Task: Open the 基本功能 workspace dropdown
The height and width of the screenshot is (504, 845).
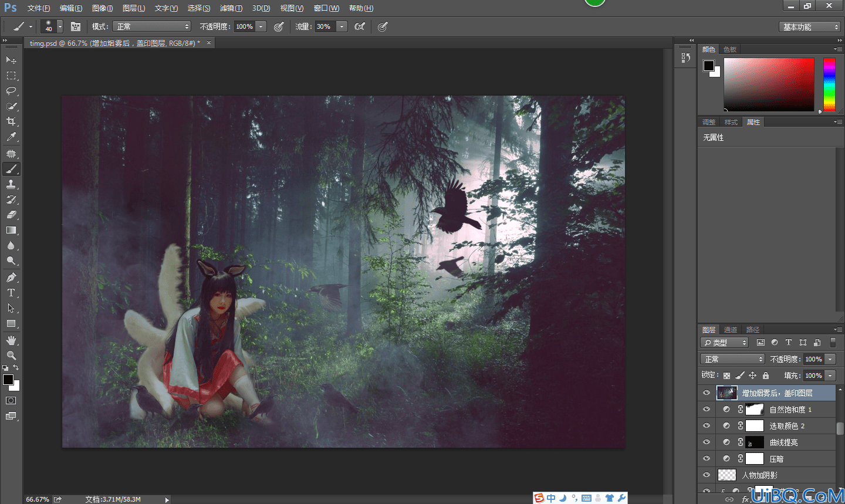Action: (x=810, y=27)
